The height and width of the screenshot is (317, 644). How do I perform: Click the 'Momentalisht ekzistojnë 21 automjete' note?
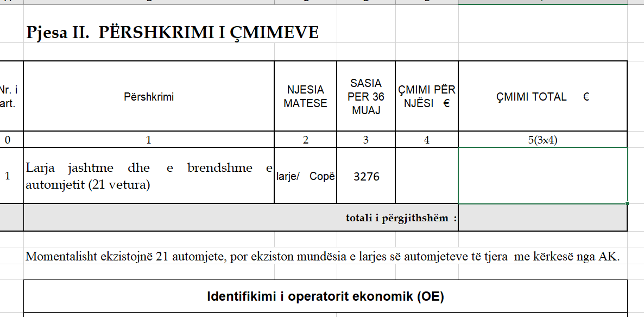tap(323, 257)
